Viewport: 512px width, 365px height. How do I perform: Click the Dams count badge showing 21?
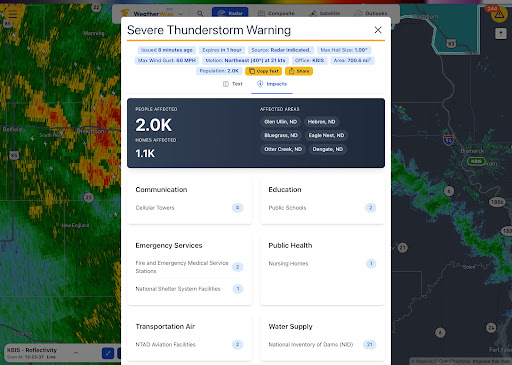point(369,344)
